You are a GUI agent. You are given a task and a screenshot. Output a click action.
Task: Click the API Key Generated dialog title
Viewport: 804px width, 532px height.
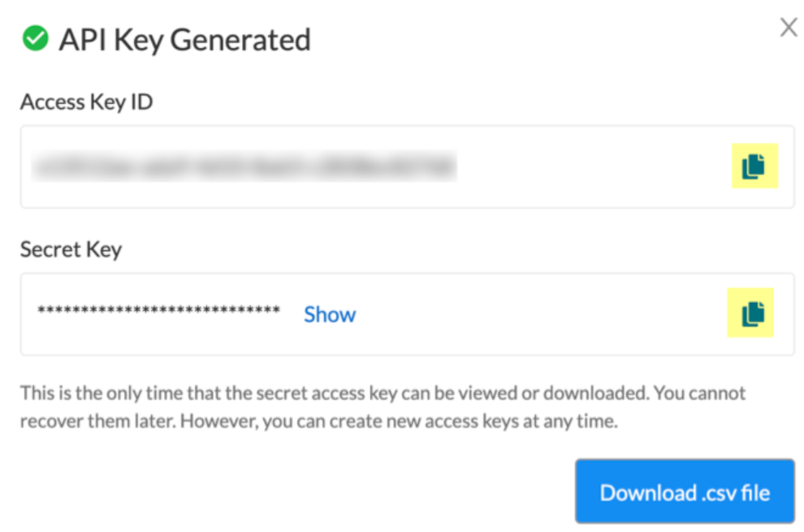[185, 38]
